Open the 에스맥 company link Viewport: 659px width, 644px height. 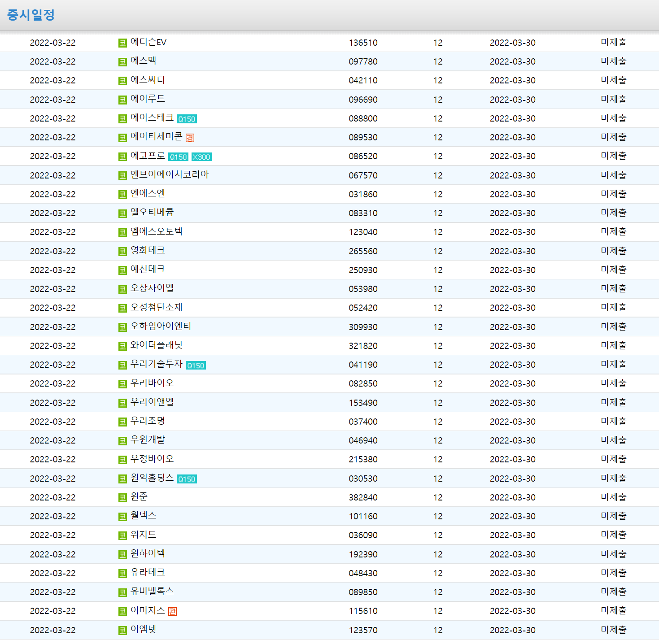[143, 61]
